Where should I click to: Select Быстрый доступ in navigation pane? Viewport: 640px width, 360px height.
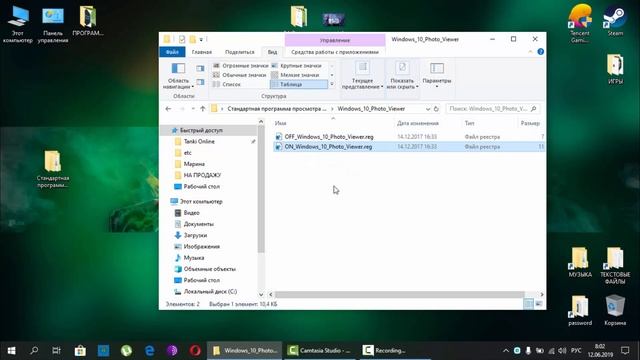(x=201, y=130)
